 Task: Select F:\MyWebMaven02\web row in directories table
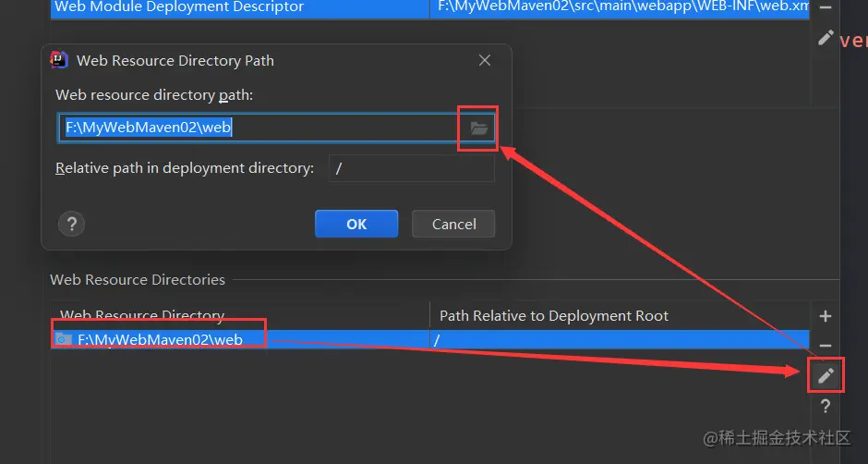tap(429, 340)
